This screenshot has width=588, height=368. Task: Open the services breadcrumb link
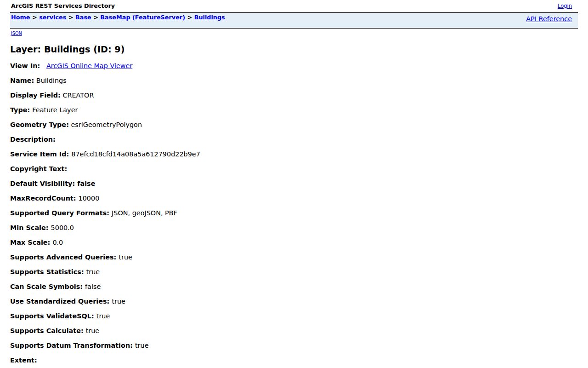(x=53, y=17)
